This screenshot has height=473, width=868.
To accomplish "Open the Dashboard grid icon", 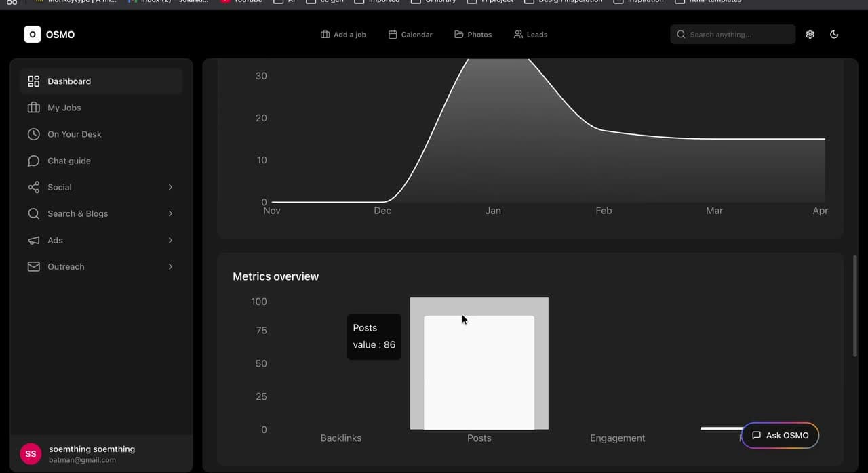I will point(33,81).
